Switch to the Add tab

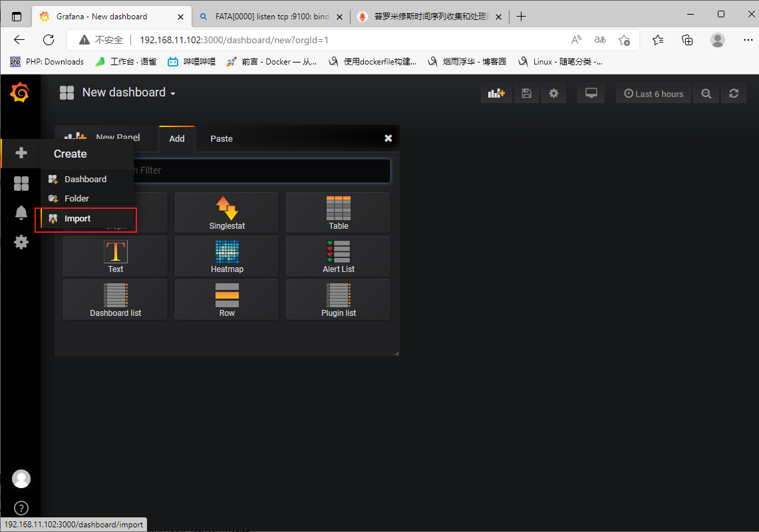(177, 138)
